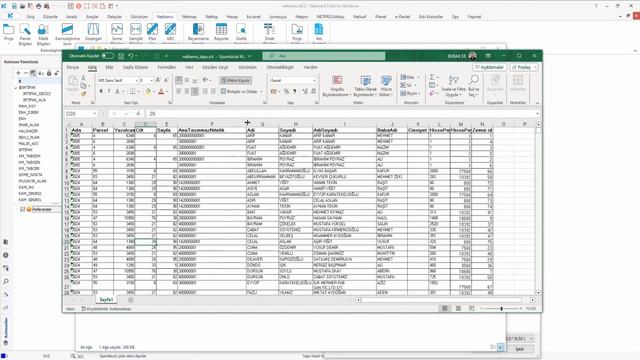Click Excel AutoSum sigma icon

click(x=432, y=77)
